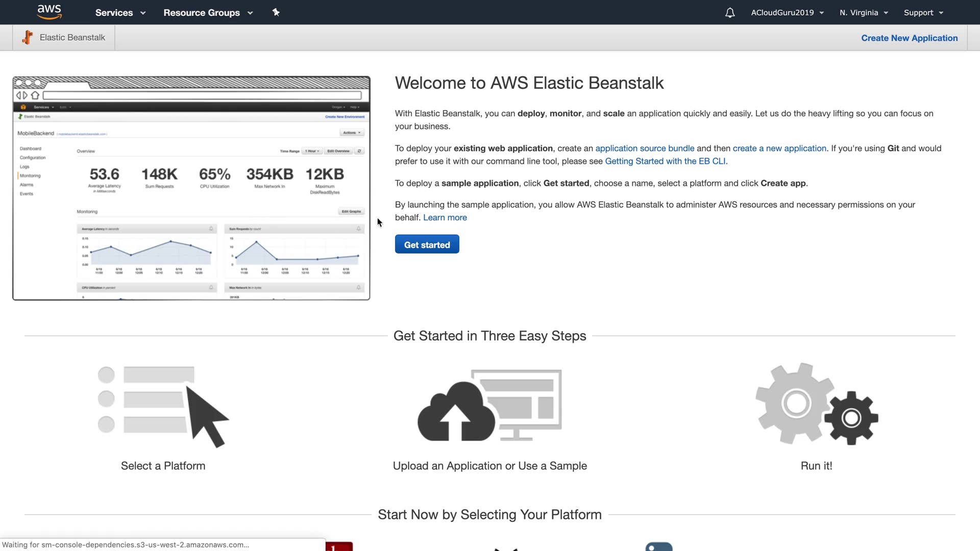Click the red platform icon at bottom
The width and height of the screenshot is (980, 551).
(339, 546)
